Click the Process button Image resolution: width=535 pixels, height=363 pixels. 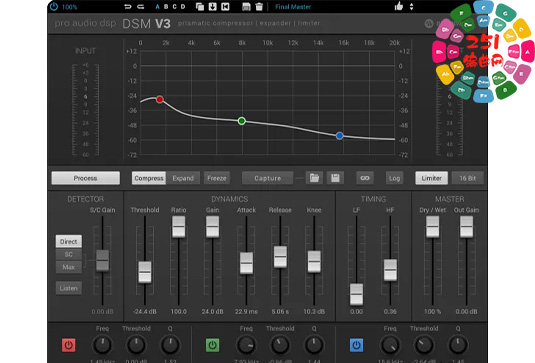point(86,178)
